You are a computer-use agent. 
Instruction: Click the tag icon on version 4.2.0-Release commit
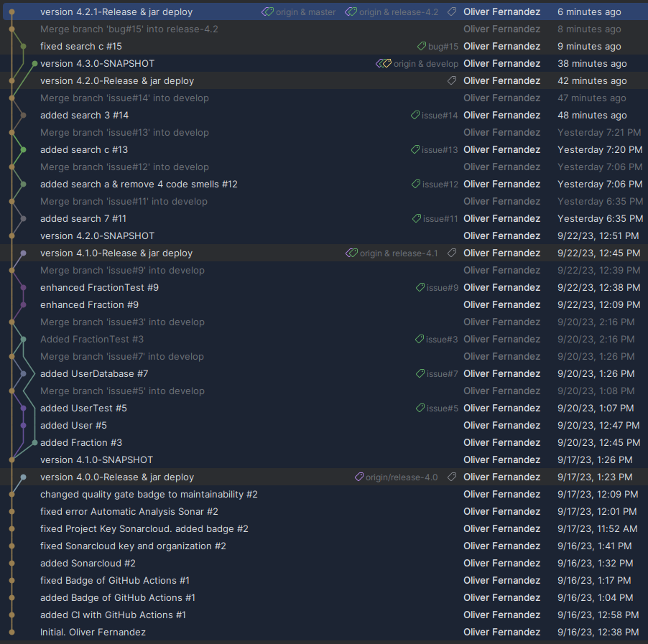point(451,80)
